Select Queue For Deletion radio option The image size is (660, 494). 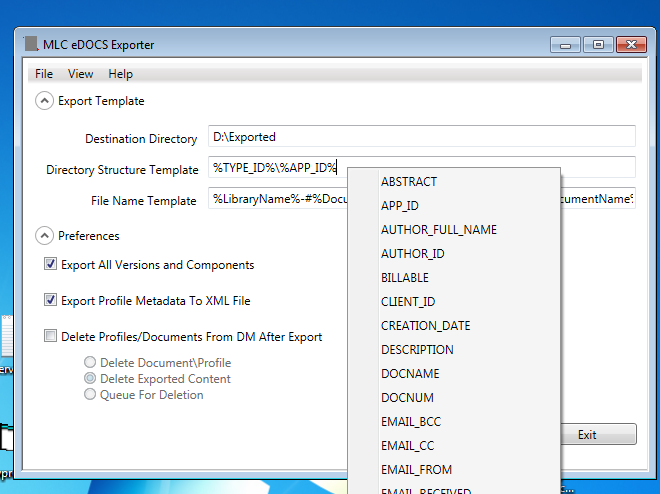click(x=90, y=394)
